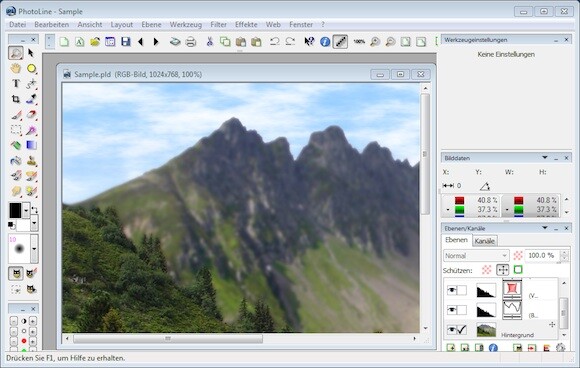Image resolution: width=580 pixels, height=368 pixels.
Task: Redo the last action
Action: 290,41
